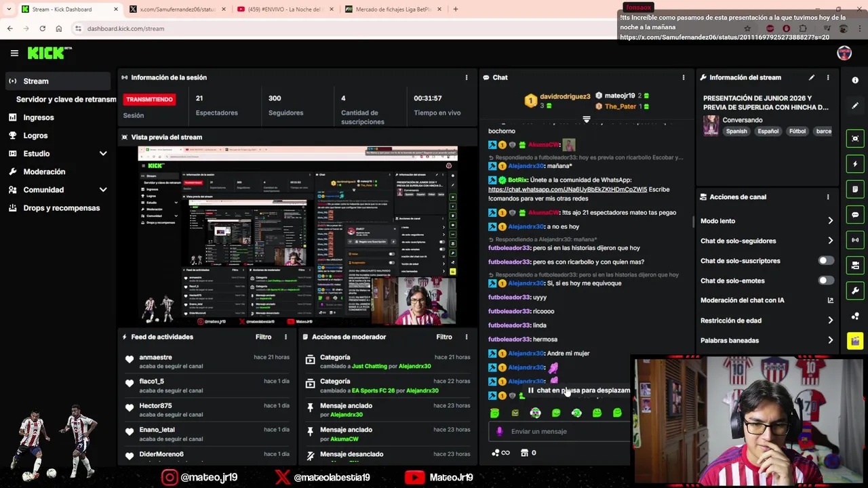The image size is (868, 488).
Task: Open the profile avatar menu
Action: coord(844,53)
